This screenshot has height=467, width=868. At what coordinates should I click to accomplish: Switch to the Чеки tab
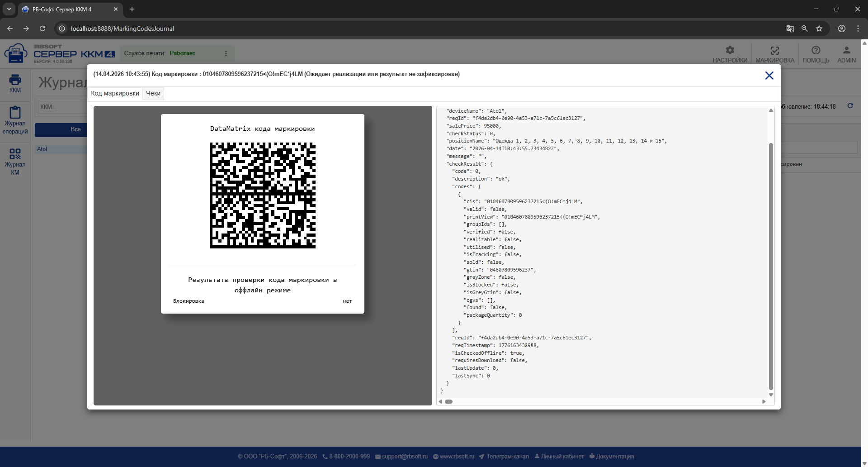pyautogui.click(x=153, y=93)
